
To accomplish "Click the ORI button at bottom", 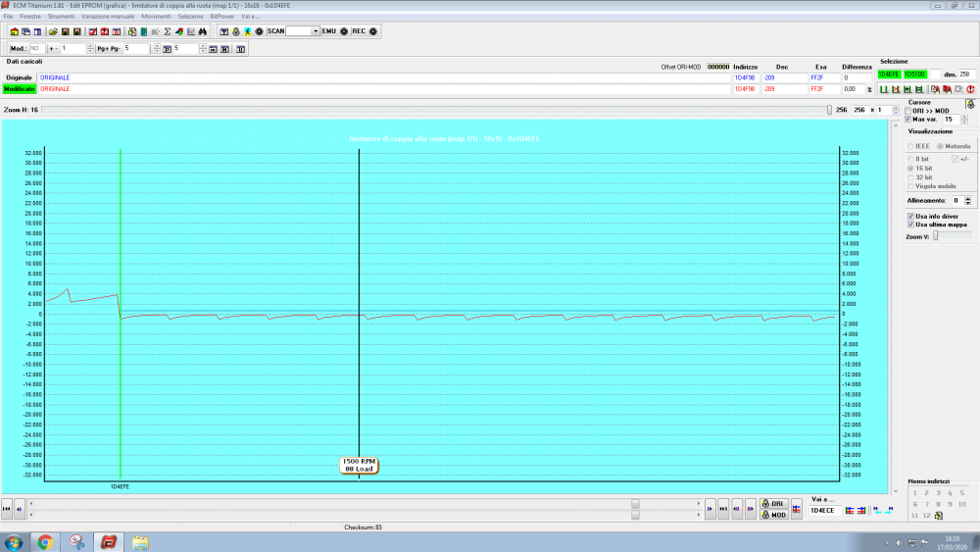I will click(x=774, y=504).
